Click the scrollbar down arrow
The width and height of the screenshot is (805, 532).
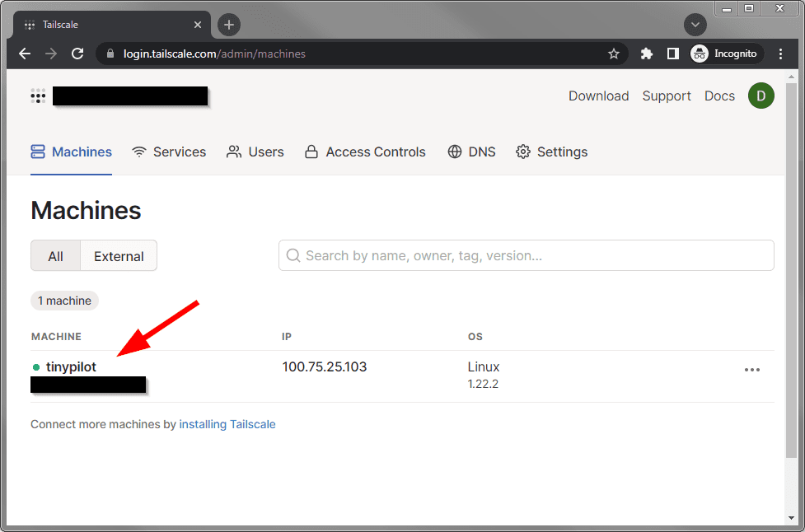pyautogui.click(x=791, y=518)
